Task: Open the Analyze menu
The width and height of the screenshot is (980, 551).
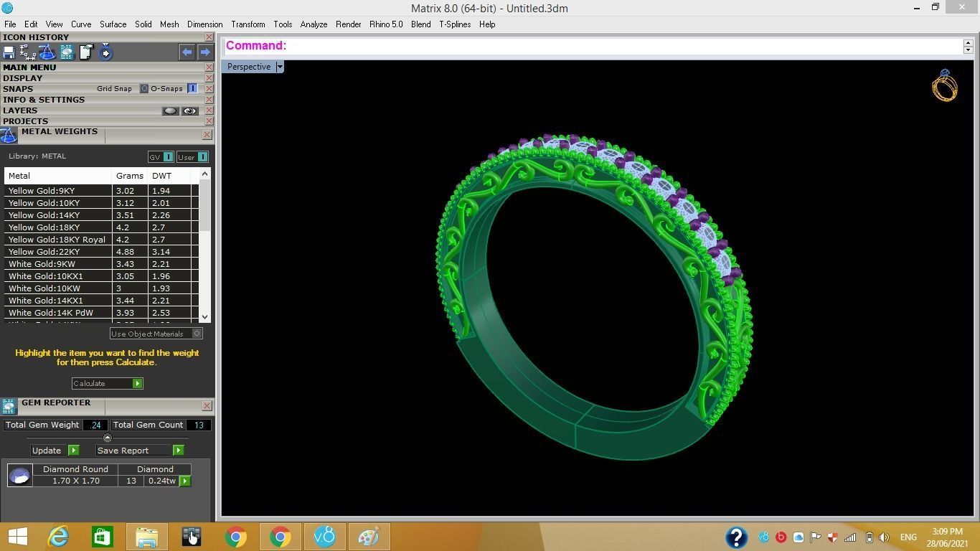Action: pyautogui.click(x=314, y=24)
